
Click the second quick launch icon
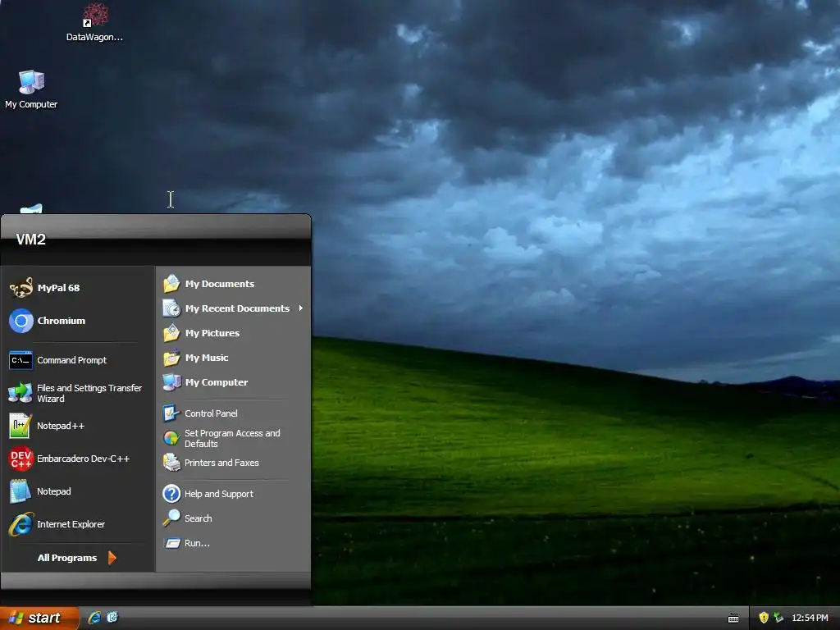click(x=112, y=618)
